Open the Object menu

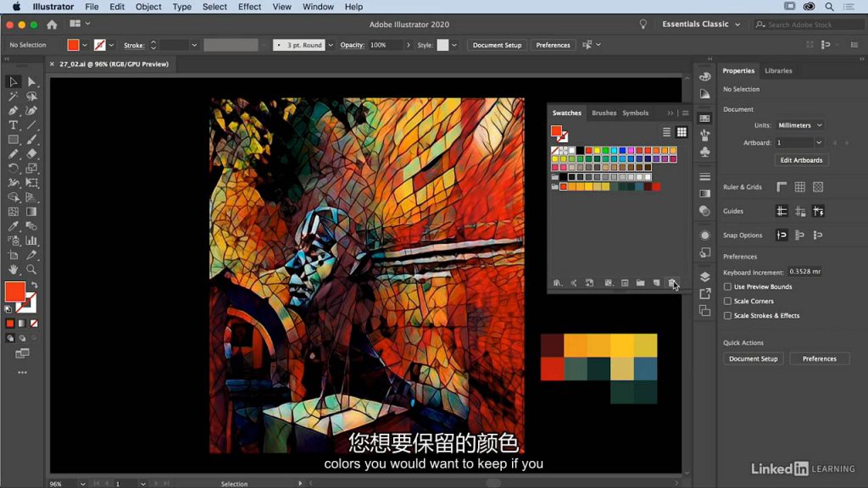(148, 7)
